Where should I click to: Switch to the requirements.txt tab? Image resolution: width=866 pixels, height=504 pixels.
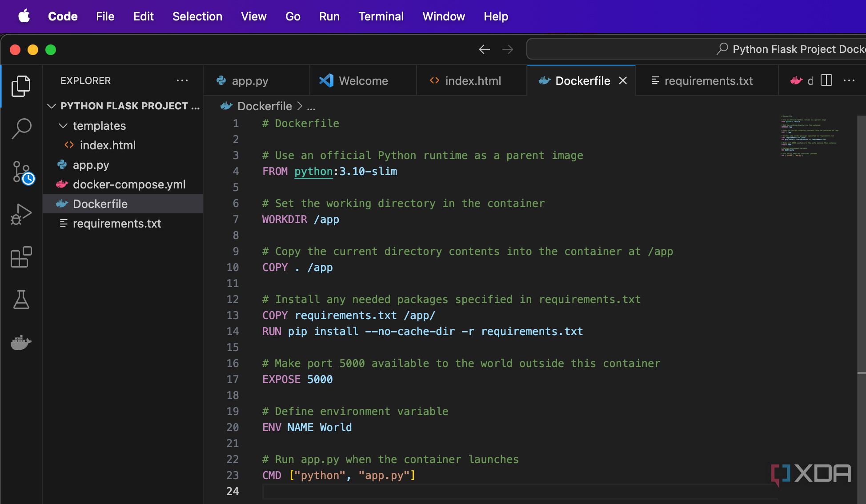coord(708,81)
